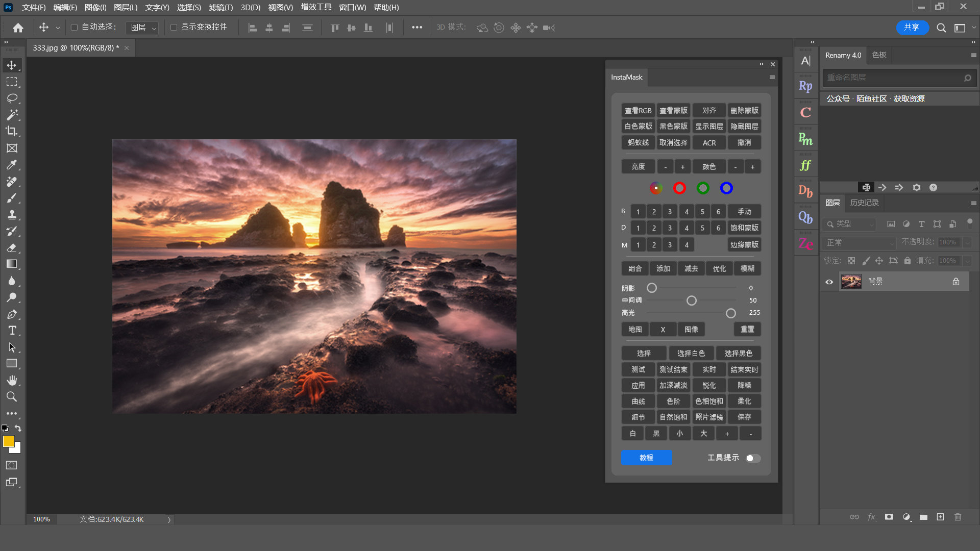Select the red channel circle
Screen dimensions: 980x551
[679, 188]
